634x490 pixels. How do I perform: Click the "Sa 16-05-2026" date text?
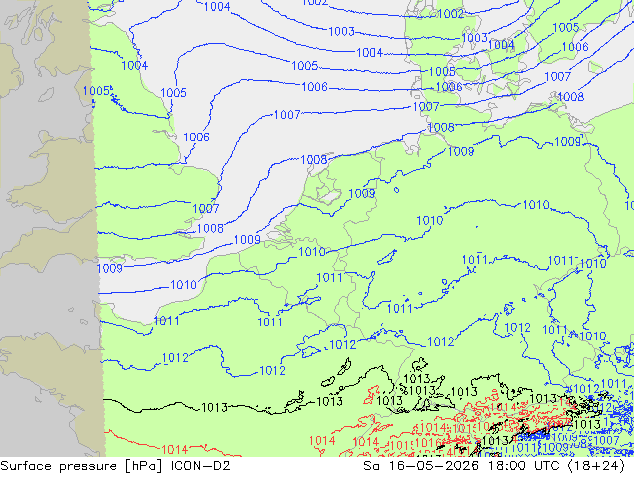pos(421,466)
